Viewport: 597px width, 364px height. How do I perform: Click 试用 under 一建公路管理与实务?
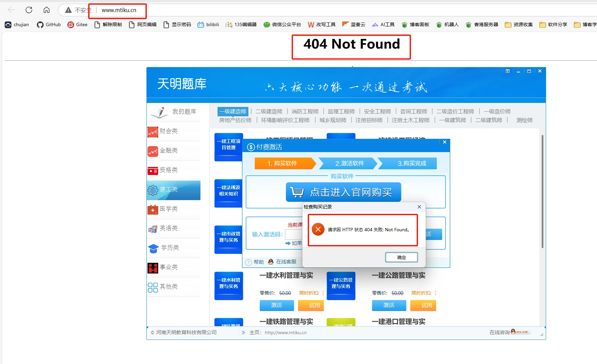click(x=423, y=305)
